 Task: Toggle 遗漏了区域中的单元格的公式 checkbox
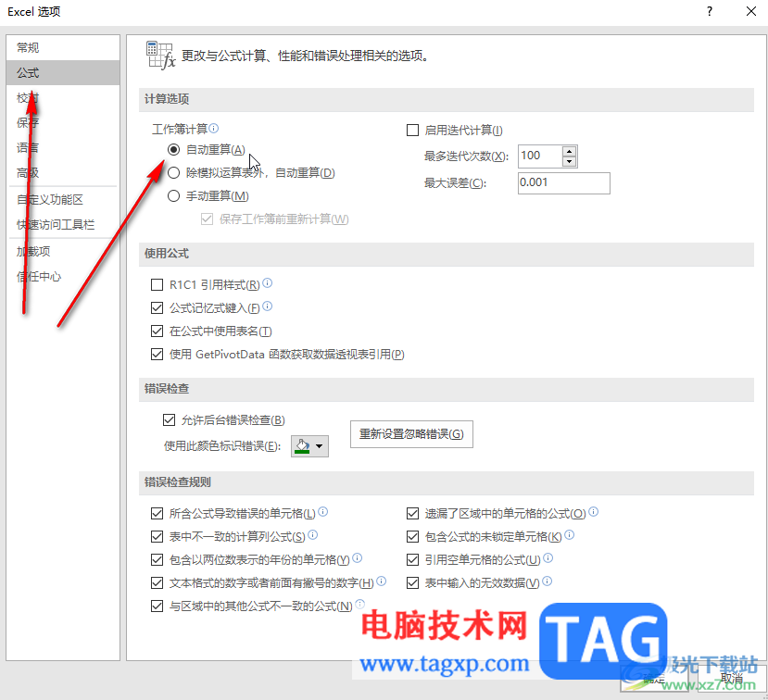click(x=413, y=514)
